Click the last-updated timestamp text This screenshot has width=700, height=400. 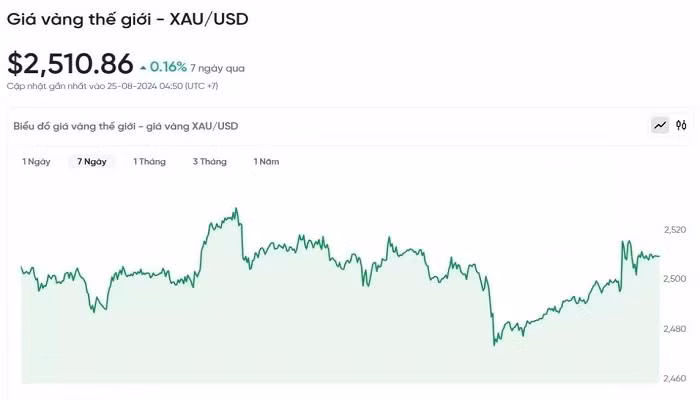[x=112, y=86]
